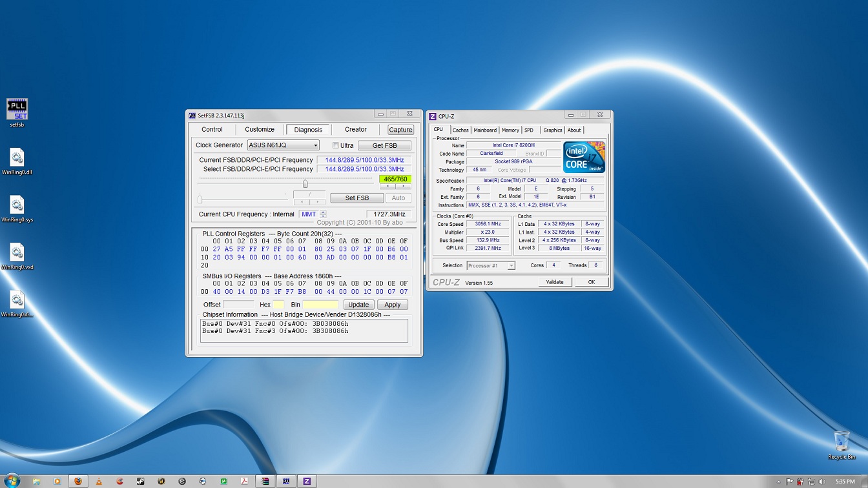
Task: Select the Diagnosis tab in SetFSB
Action: pyautogui.click(x=308, y=130)
